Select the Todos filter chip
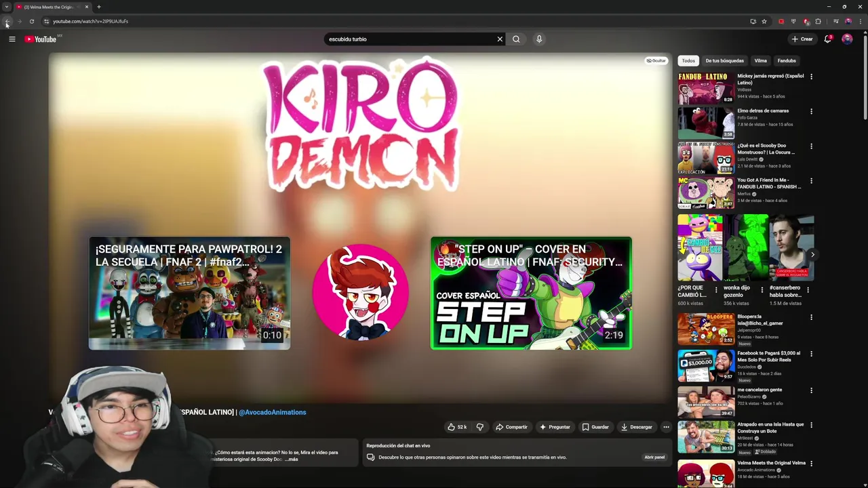Screen dimensions: 868x488 688,61
